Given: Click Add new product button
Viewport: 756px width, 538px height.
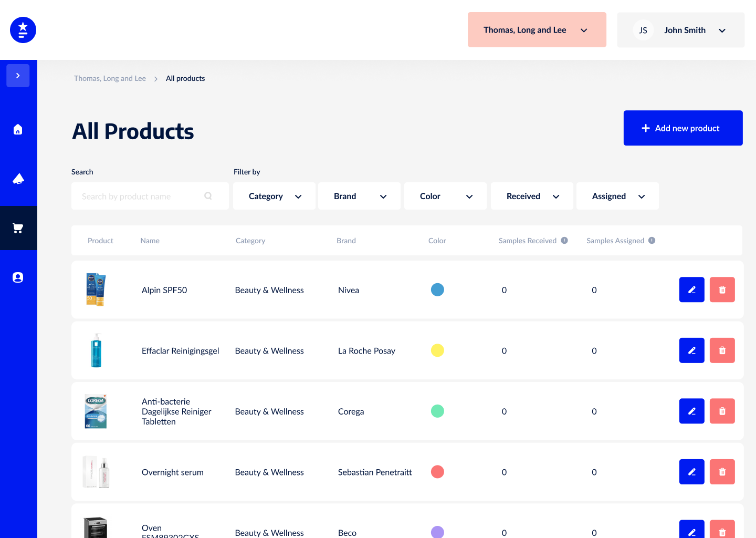Looking at the screenshot, I should [683, 128].
